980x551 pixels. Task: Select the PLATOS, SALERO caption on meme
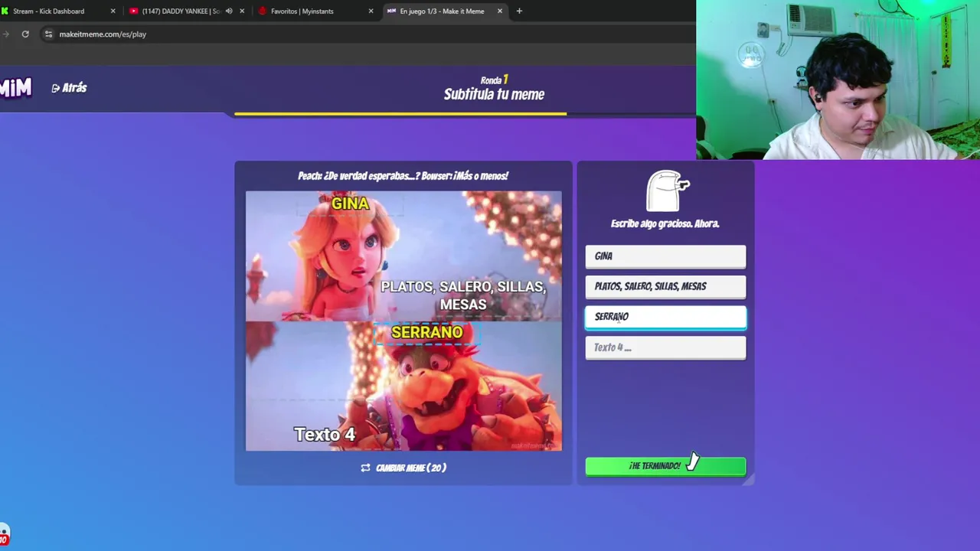pos(463,295)
